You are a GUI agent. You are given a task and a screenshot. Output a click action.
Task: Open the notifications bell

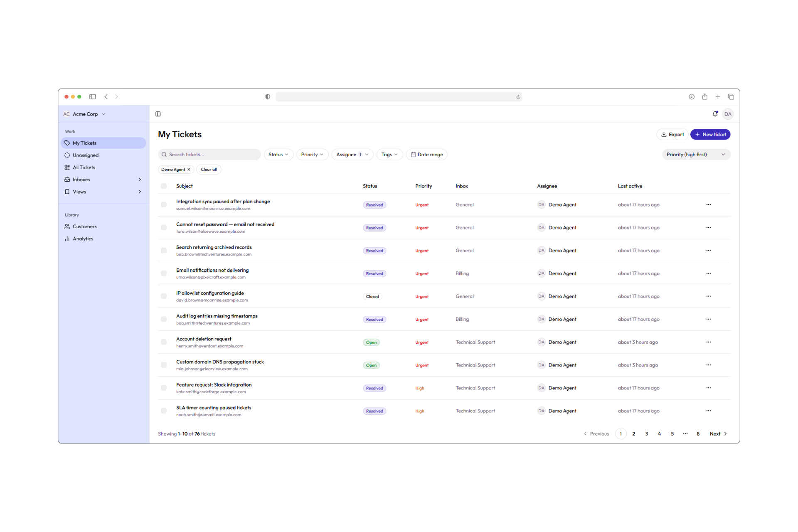715,114
